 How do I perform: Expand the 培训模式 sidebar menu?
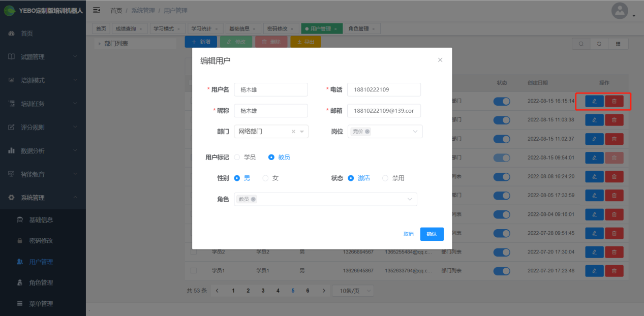pyautogui.click(x=43, y=80)
